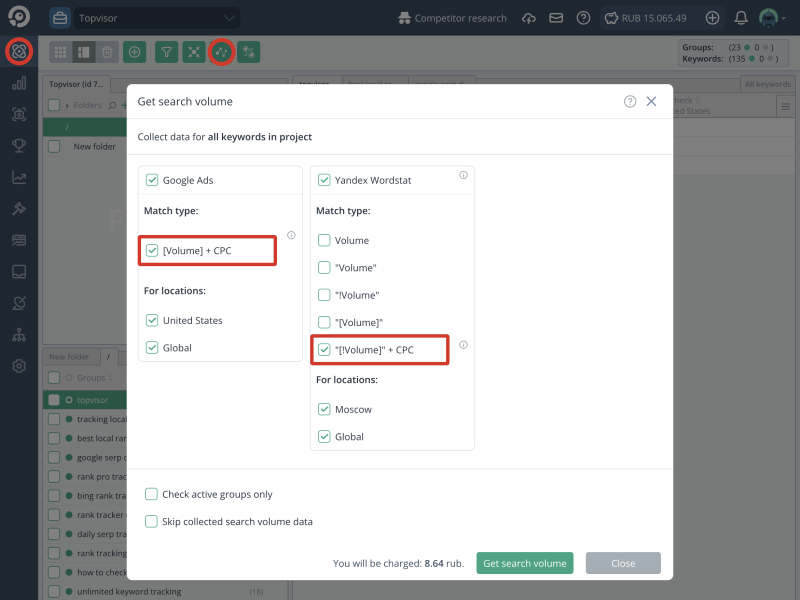Viewport: 800px width, 600px height.
Task: Click the magic wand search volume toolbar icon
Action: coord(221,52)
